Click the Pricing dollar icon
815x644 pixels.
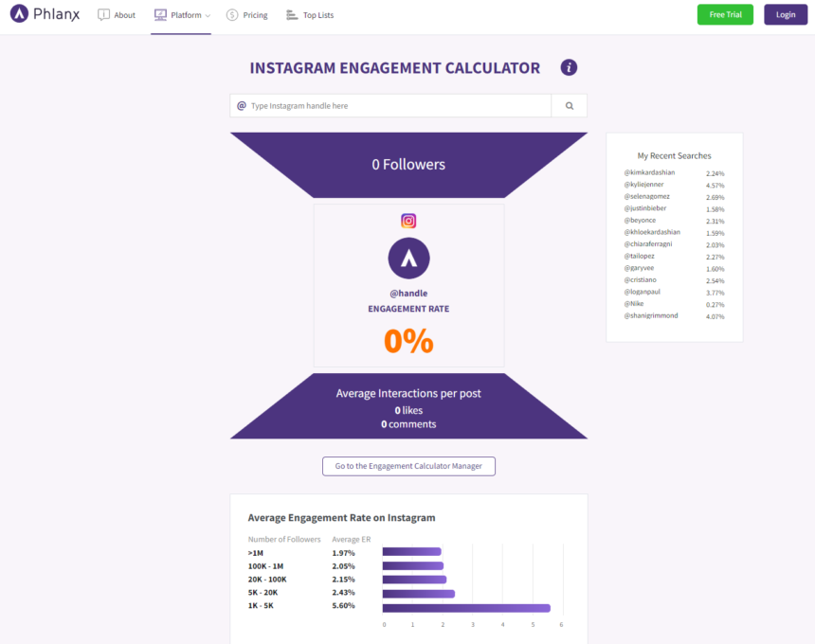click(232, 15)
